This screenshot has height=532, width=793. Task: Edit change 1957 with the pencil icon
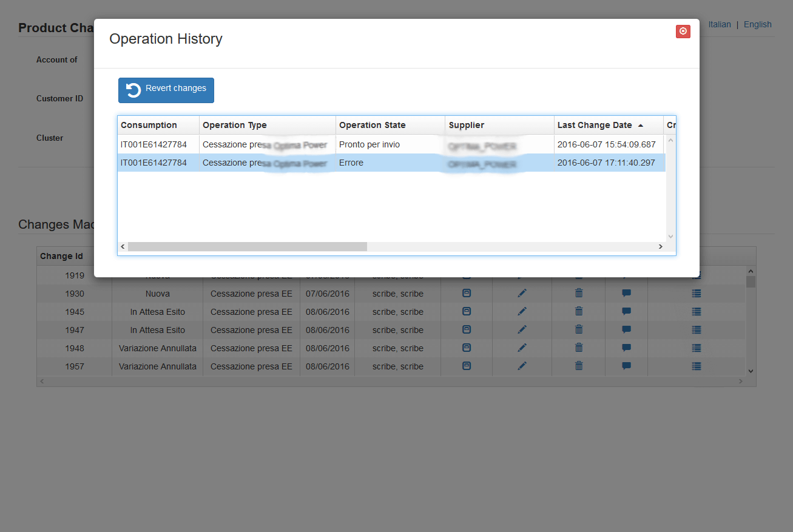pyautogui.click(x=522, y=366)
